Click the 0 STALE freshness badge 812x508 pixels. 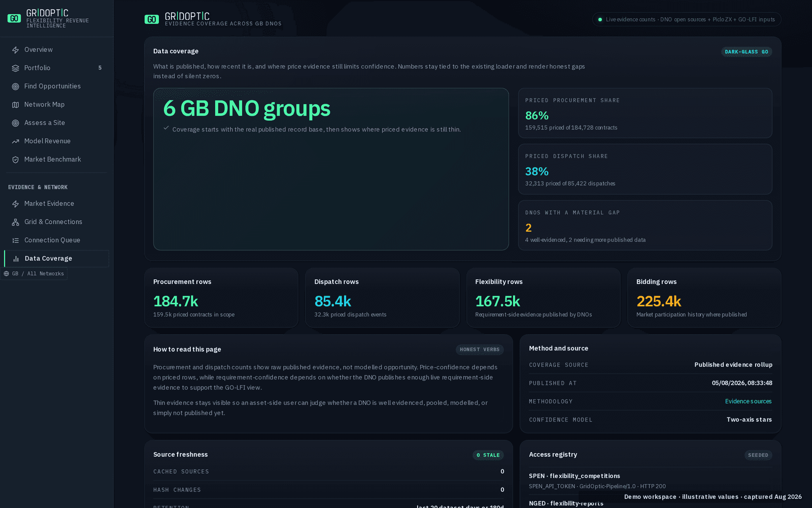[488, 455]
